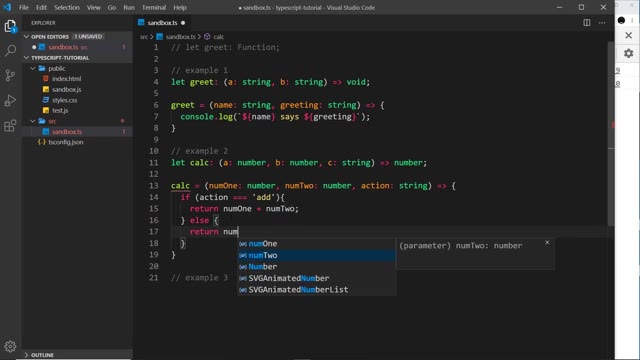Click the VS Code logo icon
The width and height of the screenshot is (640, 360).
tap(7, 7)
